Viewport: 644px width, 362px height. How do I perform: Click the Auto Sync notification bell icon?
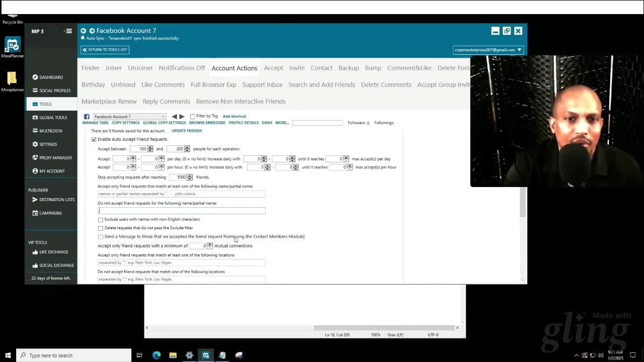[83, 38]
